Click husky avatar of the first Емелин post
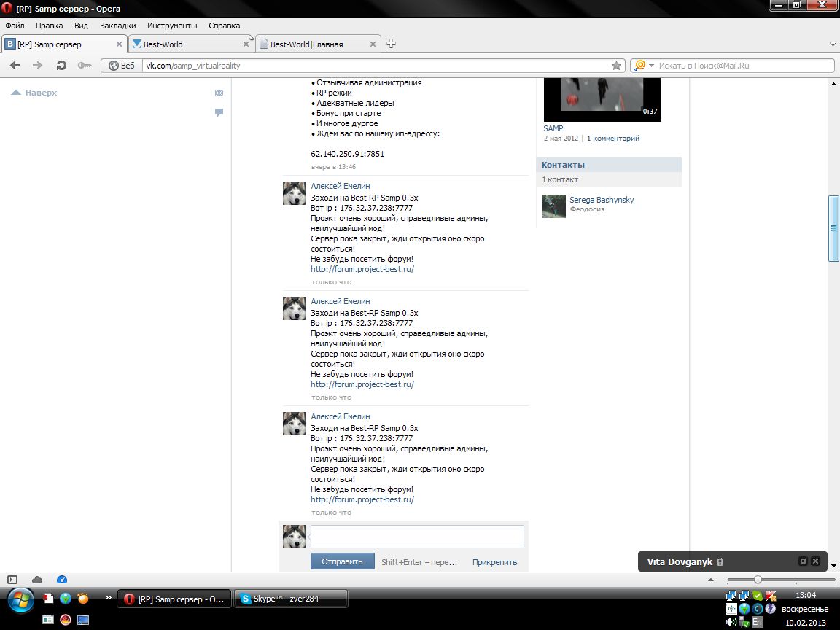Screen dimensions: 840x630 click(x=294, y=193)
